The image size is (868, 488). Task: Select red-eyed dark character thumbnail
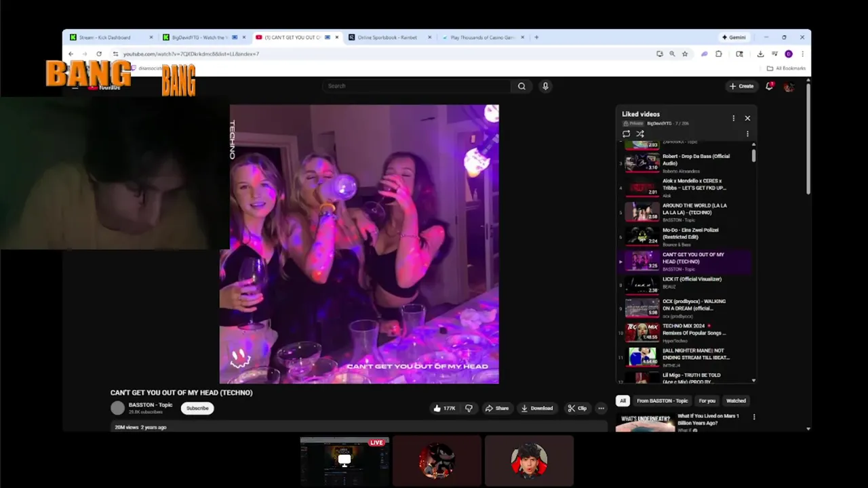click(x=437, y=461)
